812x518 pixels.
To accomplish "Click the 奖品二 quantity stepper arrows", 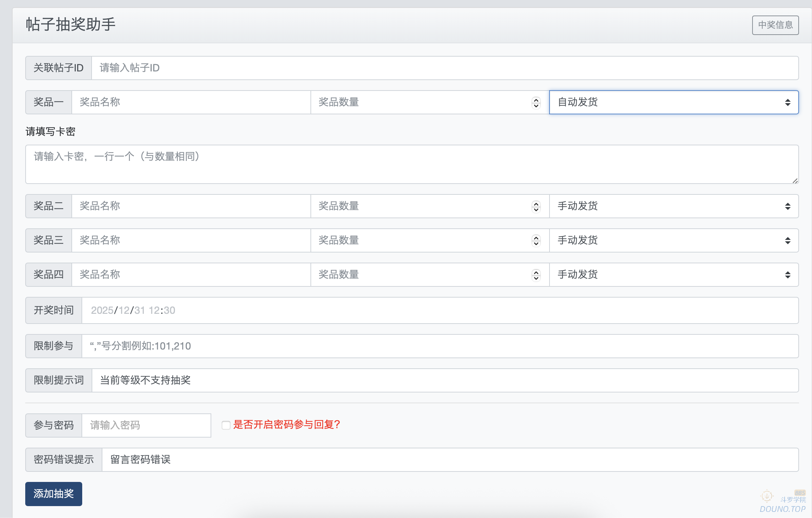I will click(536, 206).
